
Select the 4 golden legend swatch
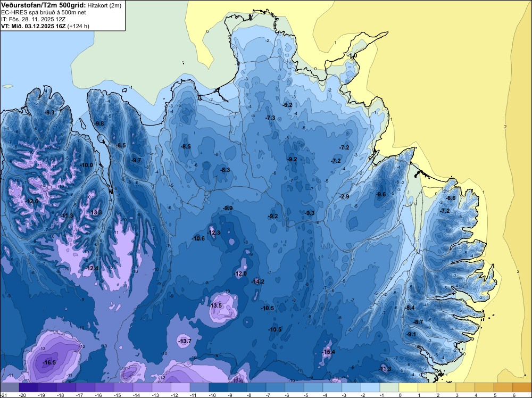[485, 387]
